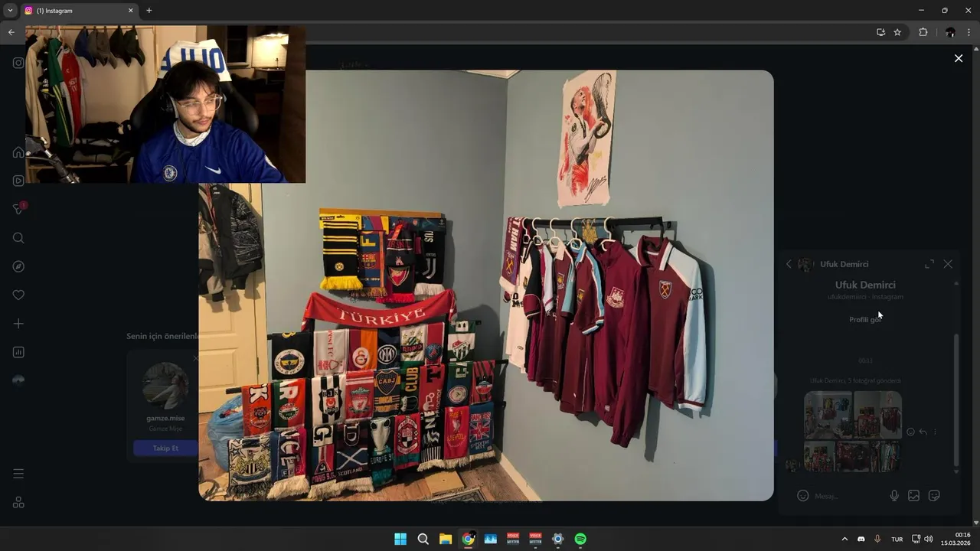This screenshot has width=980, height=551.
Task: Open the tab search dropdown
Action: point(10,11)
